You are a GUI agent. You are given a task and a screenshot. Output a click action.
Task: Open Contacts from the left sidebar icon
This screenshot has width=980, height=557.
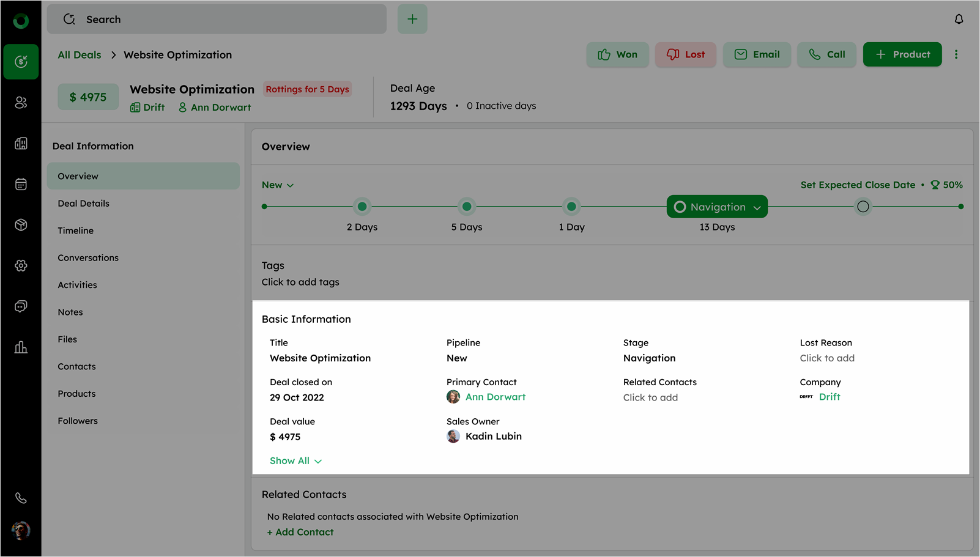tap(21, 103)
